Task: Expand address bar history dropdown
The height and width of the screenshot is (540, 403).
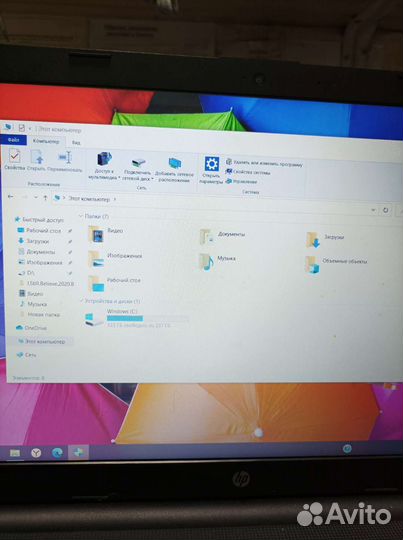Action: 373,210
